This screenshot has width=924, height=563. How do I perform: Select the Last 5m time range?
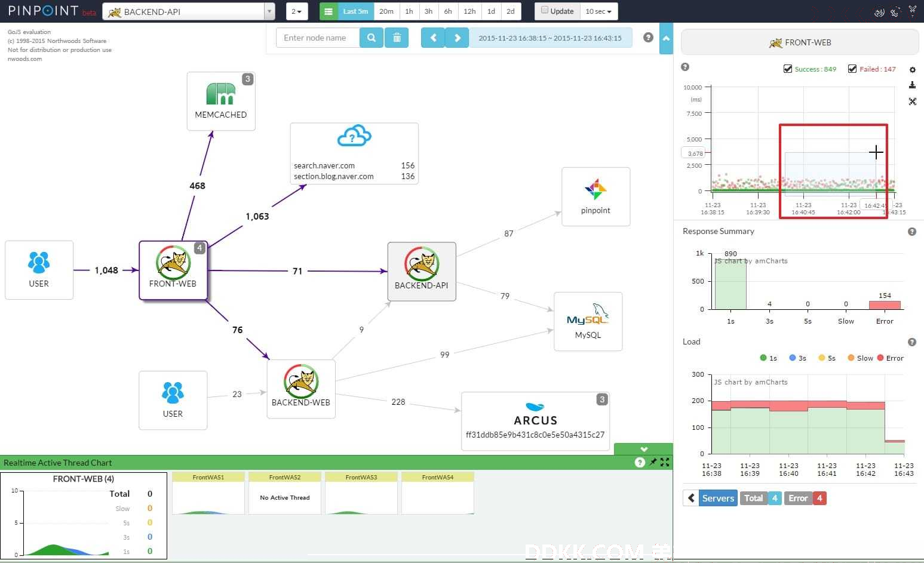click(x=355, y=11)
